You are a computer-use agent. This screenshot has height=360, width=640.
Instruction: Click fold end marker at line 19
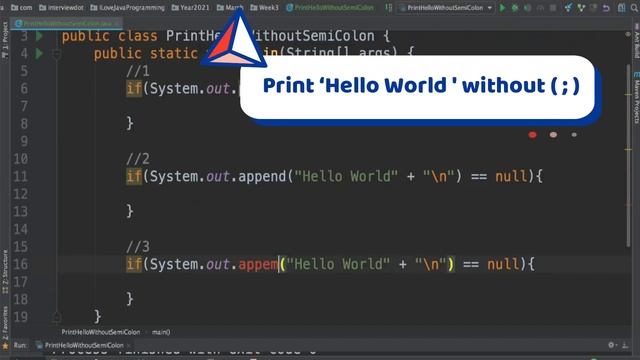(57, 316)
